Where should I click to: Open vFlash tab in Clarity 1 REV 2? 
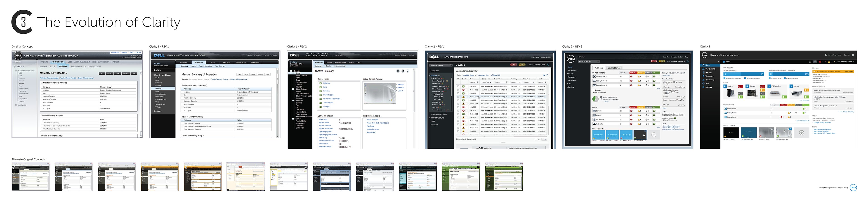[x=351, y=63]
